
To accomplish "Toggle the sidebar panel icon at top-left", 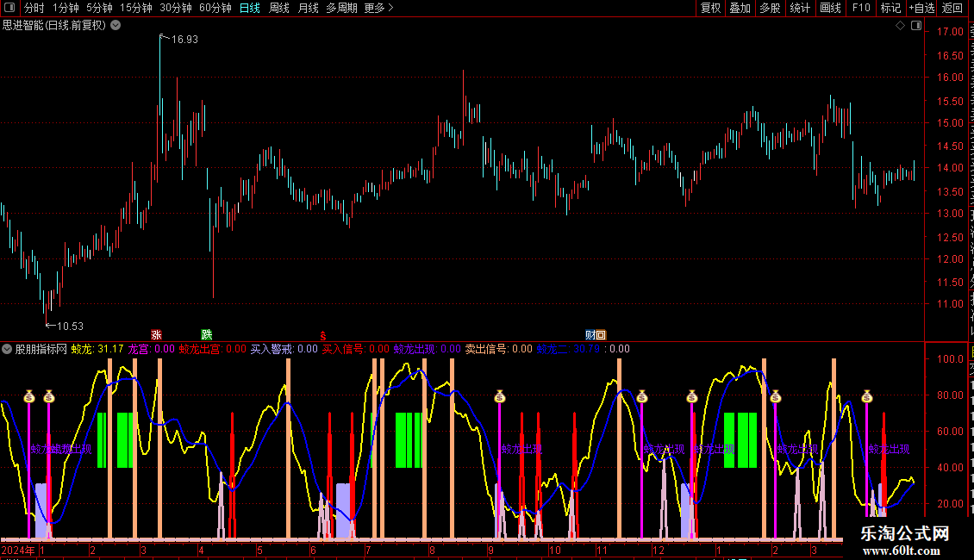I will [x=9, y=8].
